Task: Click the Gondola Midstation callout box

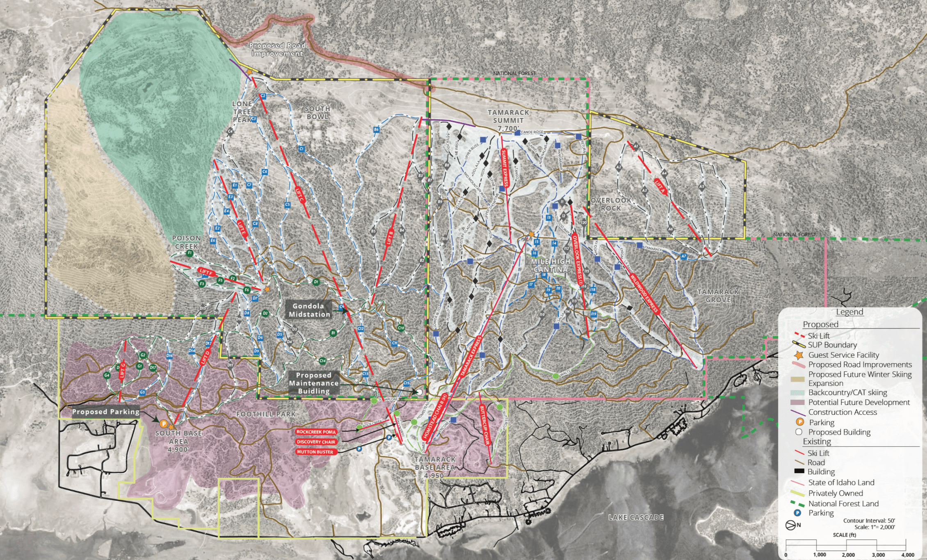Action: pyautogui.click(x=309, y=310)
